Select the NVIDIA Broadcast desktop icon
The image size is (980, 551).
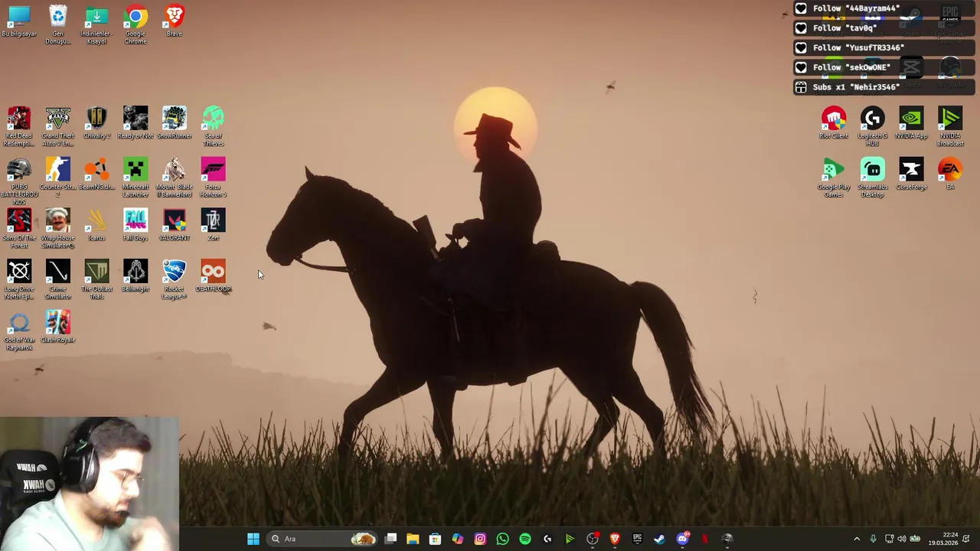[950, 127]
